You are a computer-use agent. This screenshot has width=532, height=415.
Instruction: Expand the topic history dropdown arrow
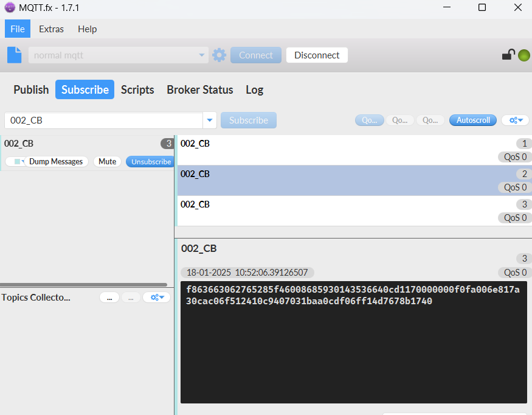(210, 120)
